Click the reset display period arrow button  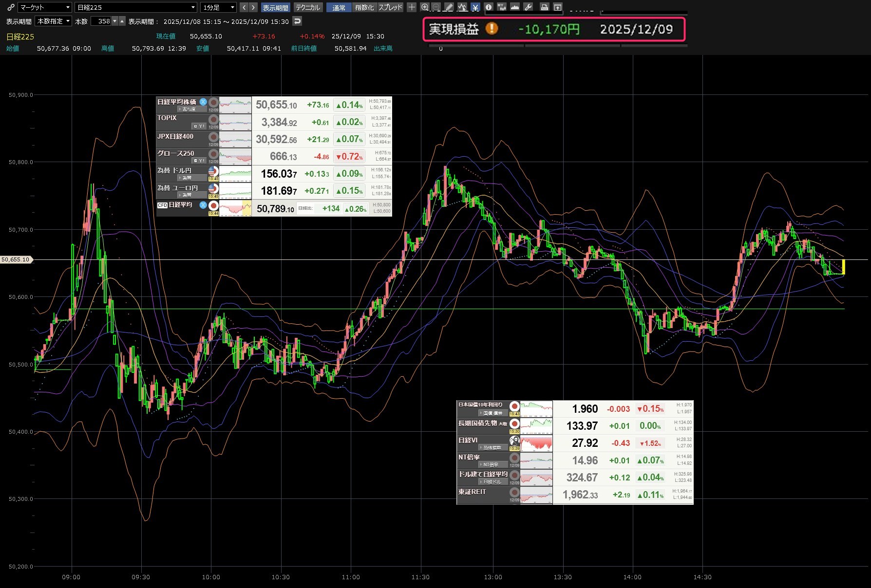click(x=297, y=21)
